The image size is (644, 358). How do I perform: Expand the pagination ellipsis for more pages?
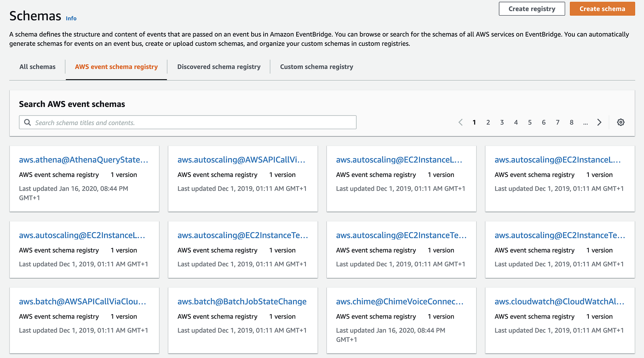click(585, 122)
